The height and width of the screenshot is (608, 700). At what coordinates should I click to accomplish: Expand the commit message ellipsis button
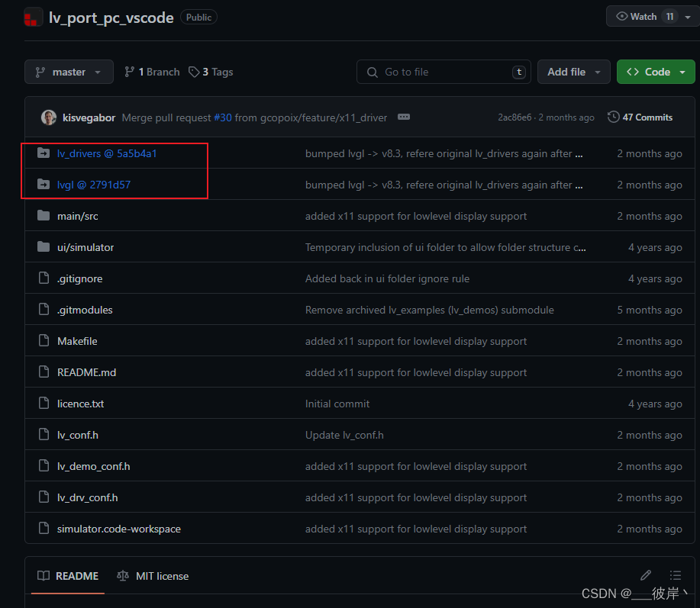(x=404, y=117)
